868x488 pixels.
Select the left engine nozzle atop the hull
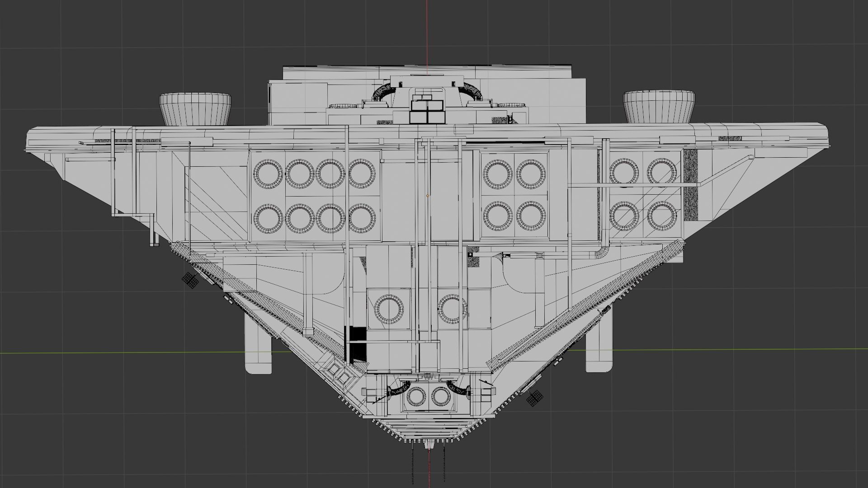(x=195, y=109)
